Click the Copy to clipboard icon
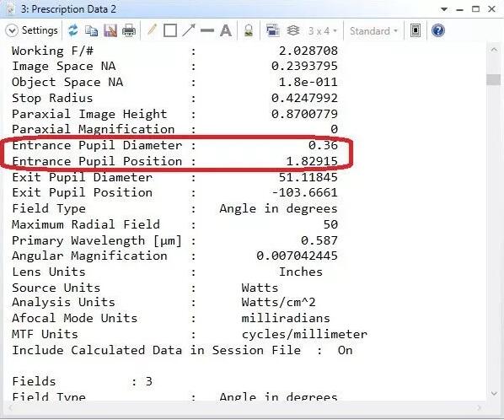The height and width of the screenshot is (420, 504). [x=91, y=31]
